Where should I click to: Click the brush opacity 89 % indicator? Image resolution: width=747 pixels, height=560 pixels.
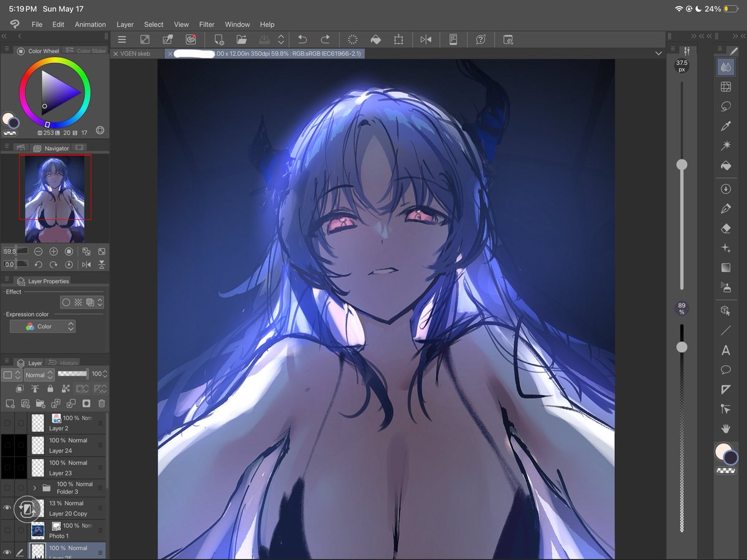click(x=682, y=308)
